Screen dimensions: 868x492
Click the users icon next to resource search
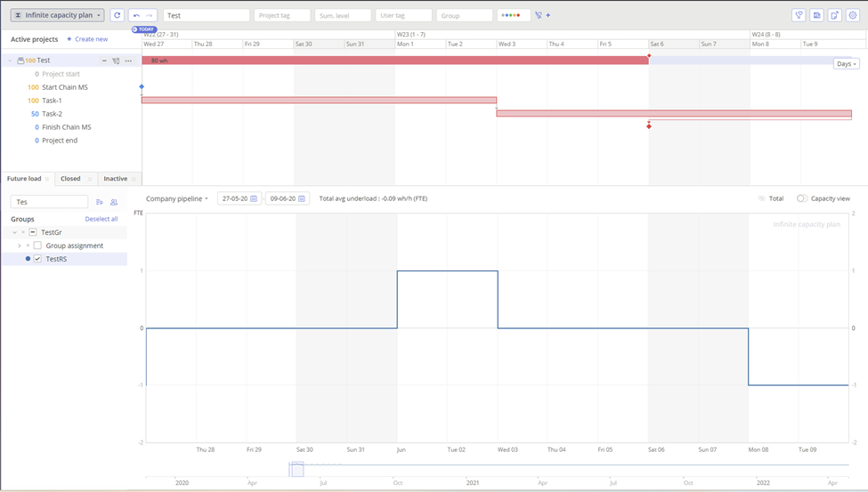click(x=114, y=202)
